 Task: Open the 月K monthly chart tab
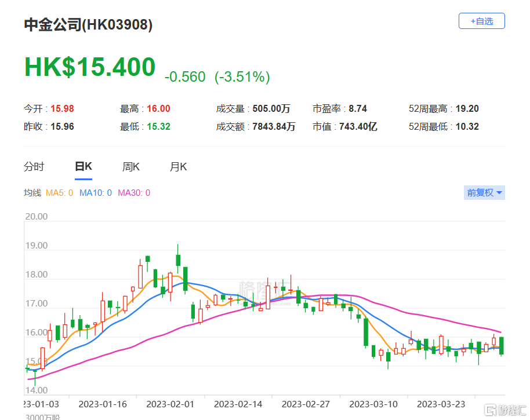[178, 167]
